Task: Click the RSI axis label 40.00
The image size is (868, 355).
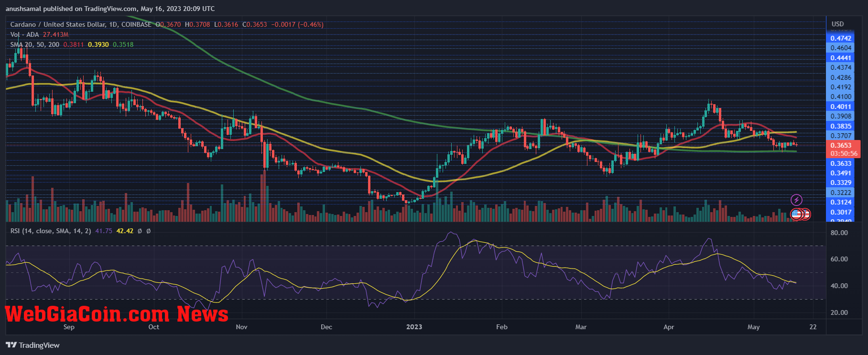Action: pos(839,286)
